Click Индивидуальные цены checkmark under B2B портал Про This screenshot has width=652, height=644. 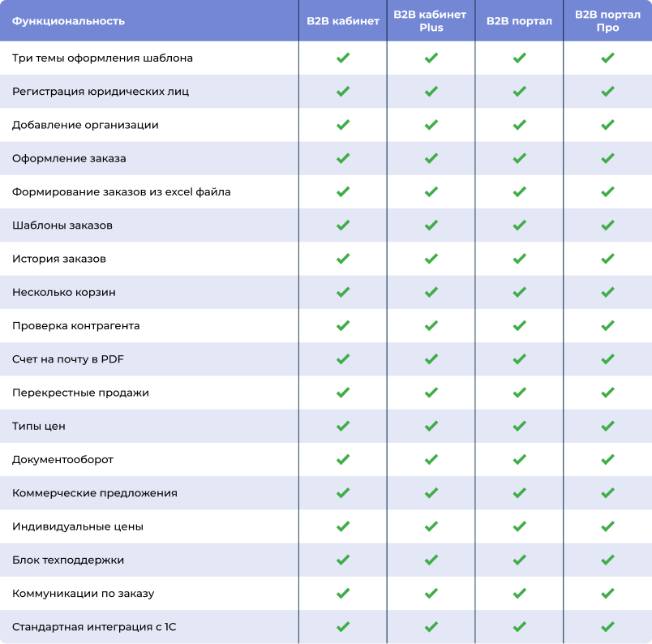point(607,526)
